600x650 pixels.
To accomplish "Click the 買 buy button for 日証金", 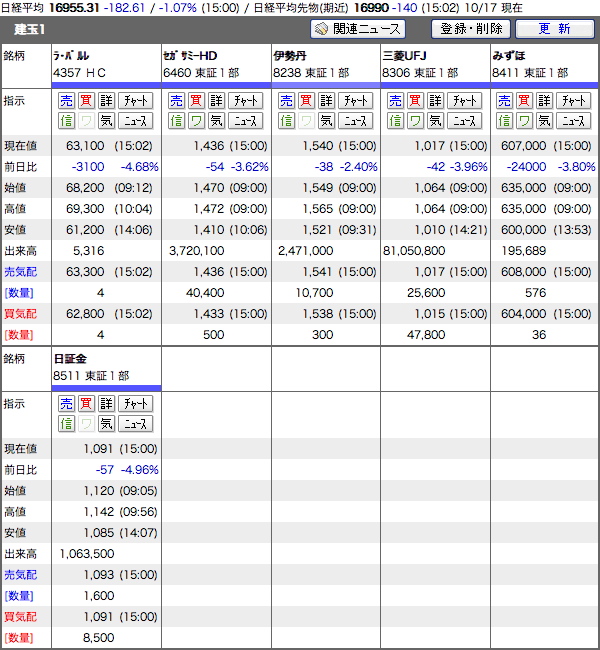I will click(86, 404).
